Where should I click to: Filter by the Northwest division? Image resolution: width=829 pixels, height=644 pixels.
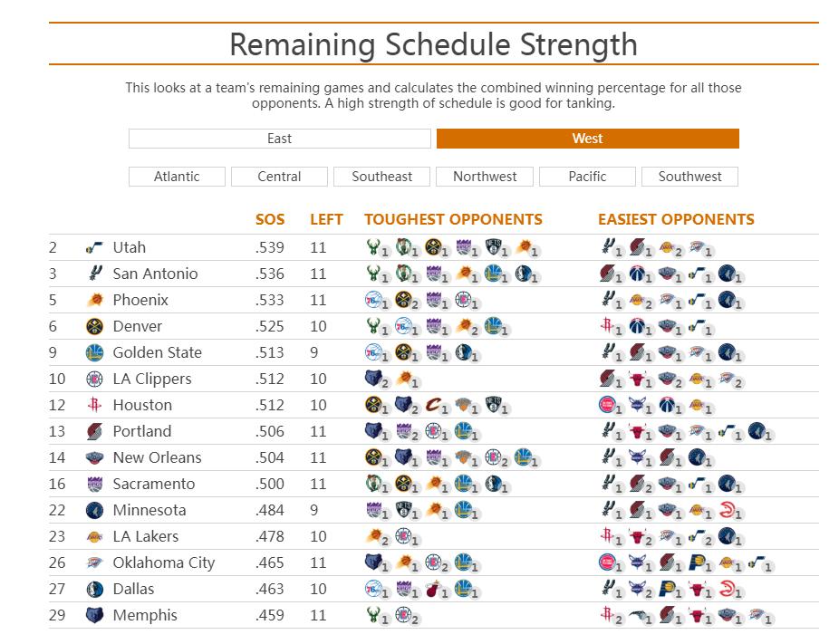(x=485, y=177)
